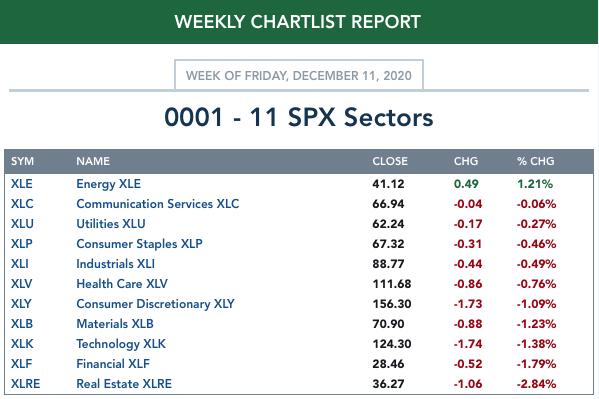The image size is (599, 399).
Task: Open Utilities XLU name link
Action: coord(111,224)
